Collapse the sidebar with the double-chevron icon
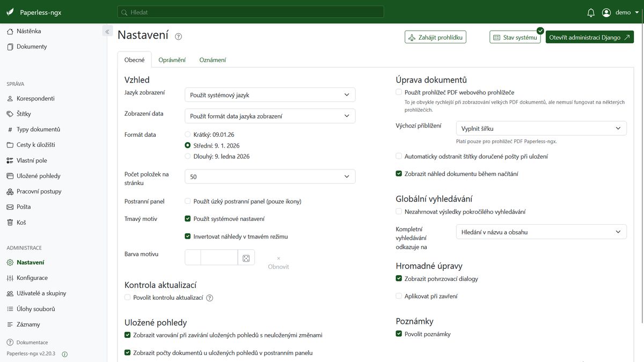Image resolution: width=644 pixels, height=362 pixels. click(x=107, y=32)
